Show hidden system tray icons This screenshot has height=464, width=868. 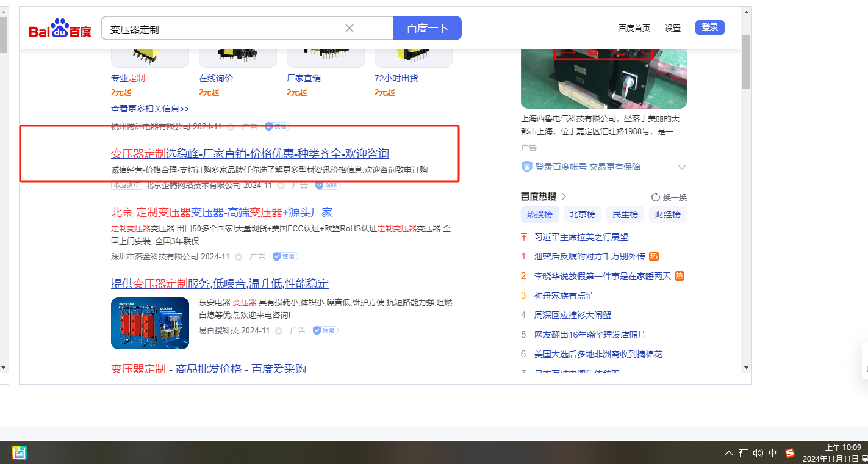click(x=729, y=453)
